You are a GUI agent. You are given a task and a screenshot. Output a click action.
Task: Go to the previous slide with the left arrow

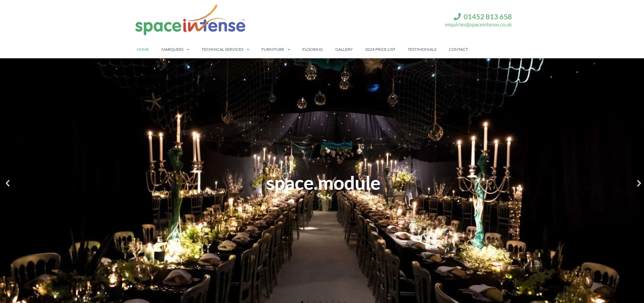pos(8,183)
